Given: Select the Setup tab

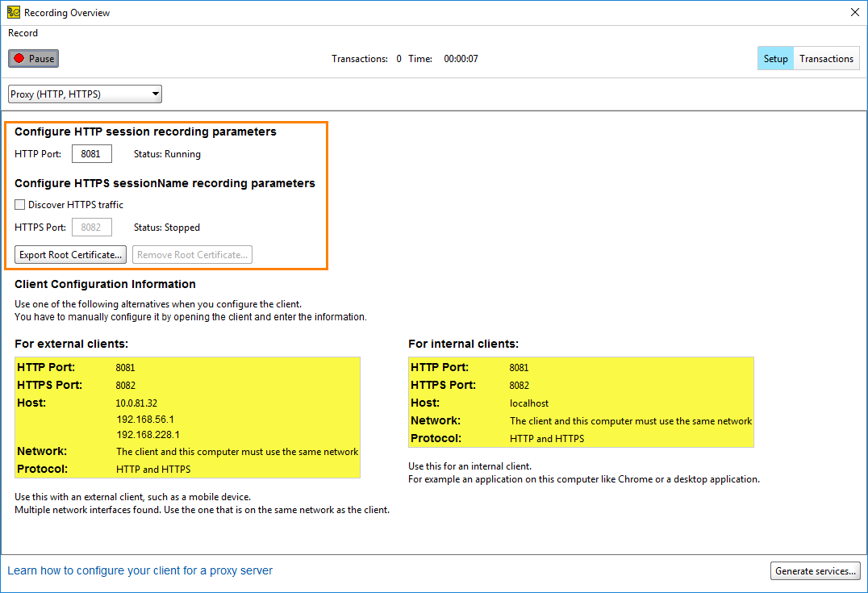Looking at the screenshot, I should click(x=774, y=57).
